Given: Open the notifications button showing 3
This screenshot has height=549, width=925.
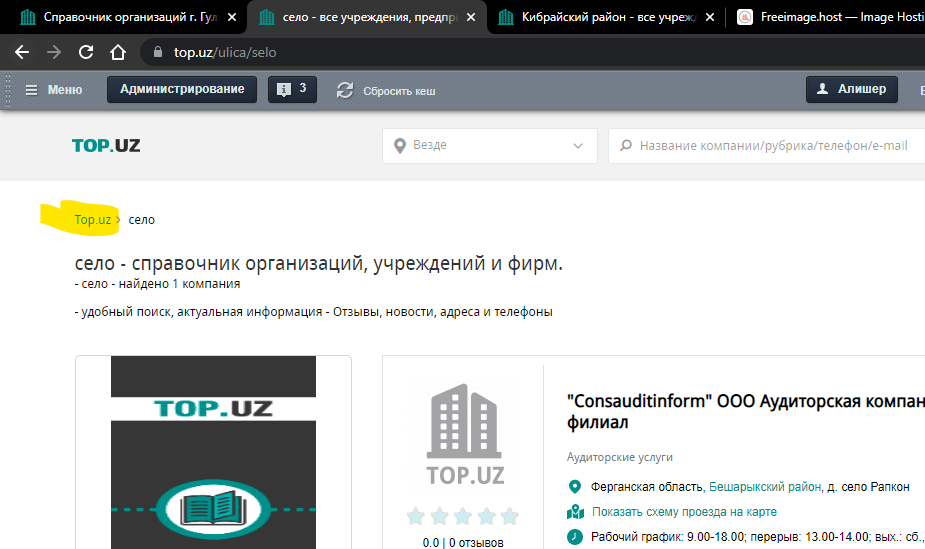Looking at the screenshot, I should [x=293, y=89].
